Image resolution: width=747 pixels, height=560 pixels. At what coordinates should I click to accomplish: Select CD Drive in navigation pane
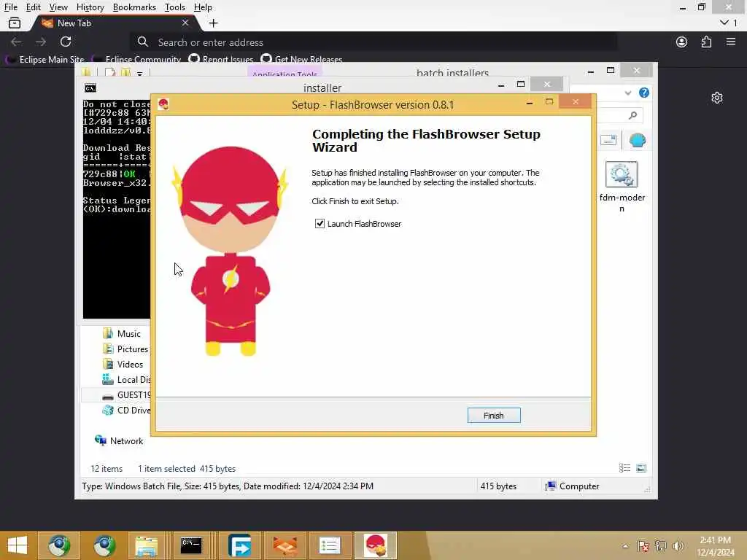pyautogui.click(x=126, y=410)
